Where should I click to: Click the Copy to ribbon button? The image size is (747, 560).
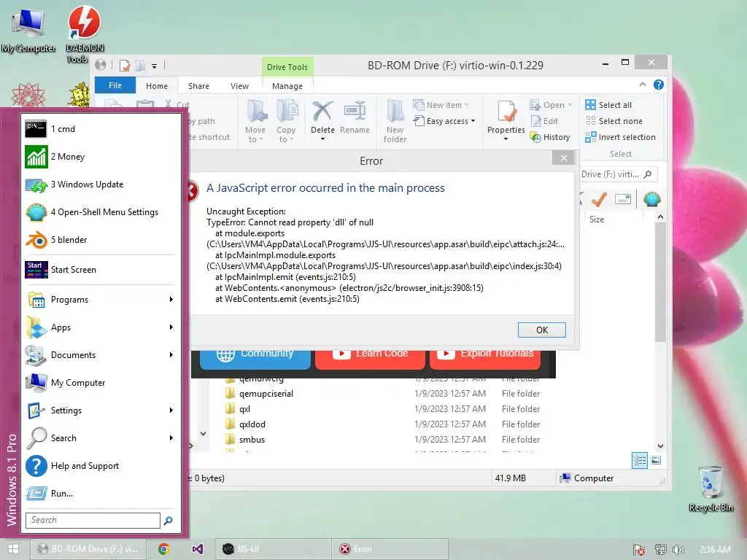(286, 122)
